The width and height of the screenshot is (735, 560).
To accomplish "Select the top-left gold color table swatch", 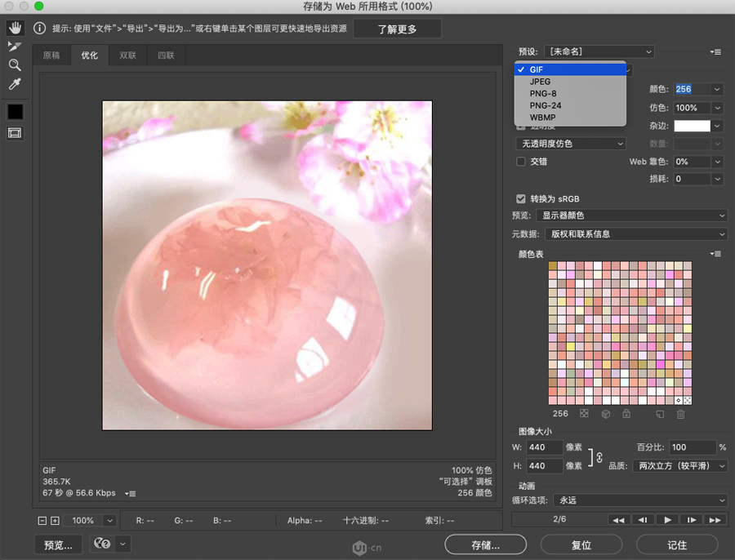I will click(553, 265).
